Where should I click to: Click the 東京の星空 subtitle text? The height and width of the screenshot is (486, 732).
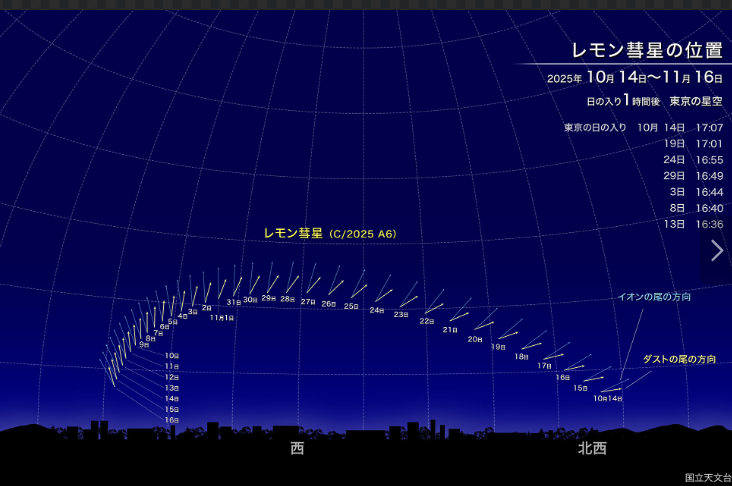click(696, 101)
